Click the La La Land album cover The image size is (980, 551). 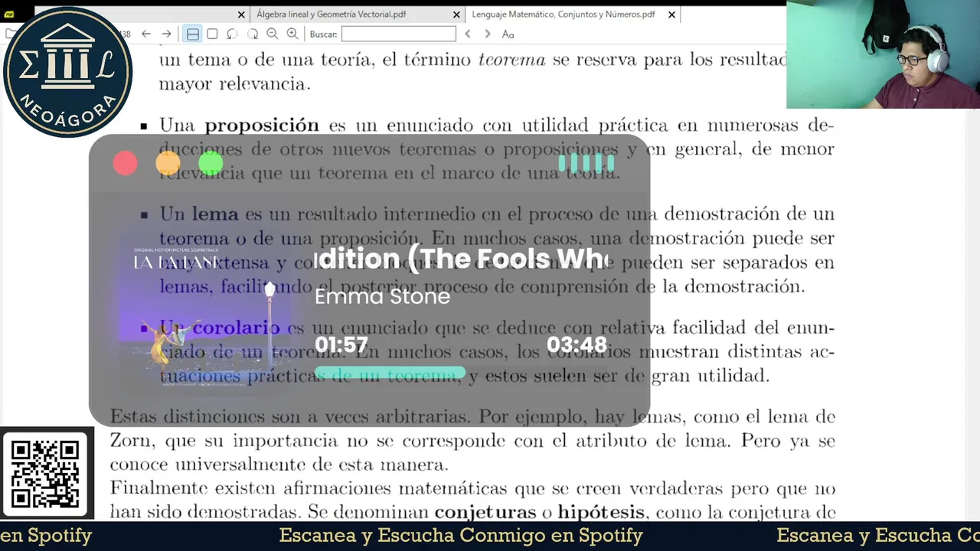tap(202, 315)
